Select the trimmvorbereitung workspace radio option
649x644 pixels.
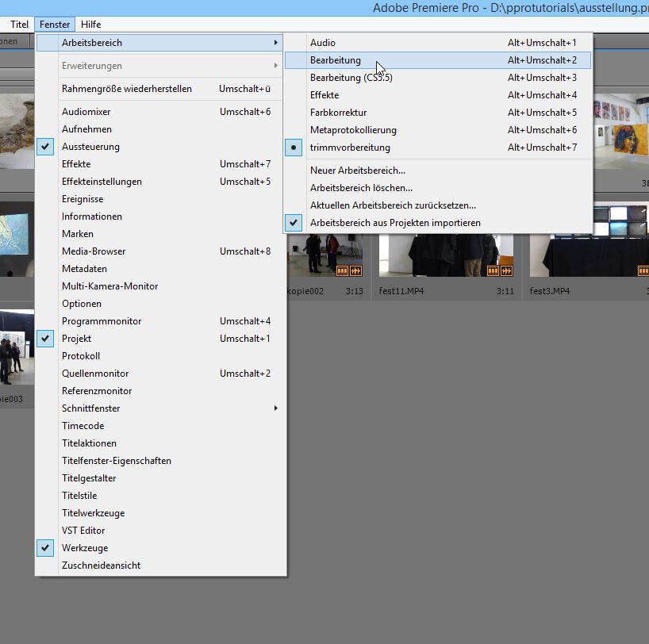438,148
